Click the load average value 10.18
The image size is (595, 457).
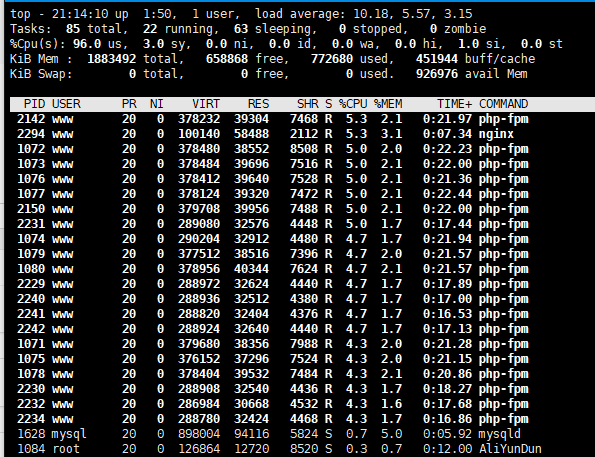pos(370,14)
